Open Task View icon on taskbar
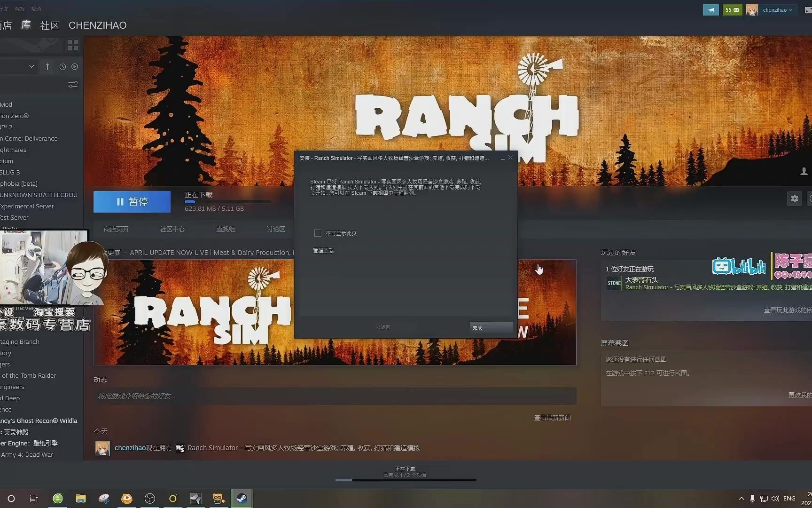Image resolution: width=812 pixels, height=508 pixels. click(34, 499)
